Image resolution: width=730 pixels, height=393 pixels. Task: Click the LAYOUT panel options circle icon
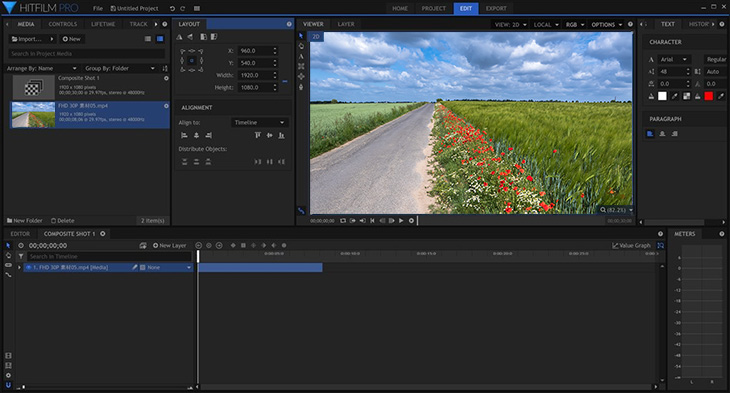click(289, 24)
